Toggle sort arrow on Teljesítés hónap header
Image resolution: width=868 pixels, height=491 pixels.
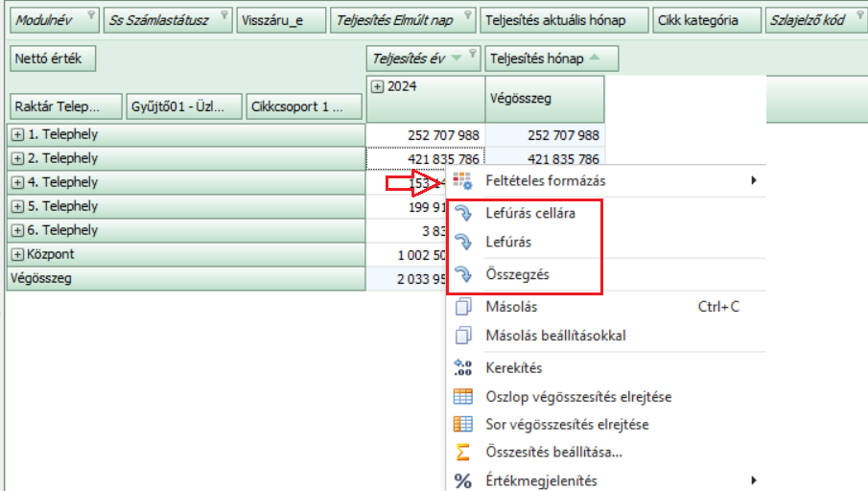pyautogui.click(x=595, y=58)
